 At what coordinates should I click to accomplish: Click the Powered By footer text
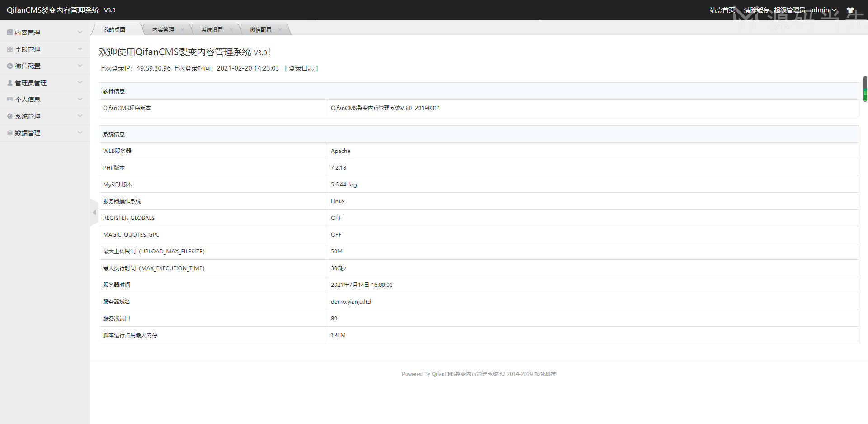pyautogui.click(x=479, y=374)
